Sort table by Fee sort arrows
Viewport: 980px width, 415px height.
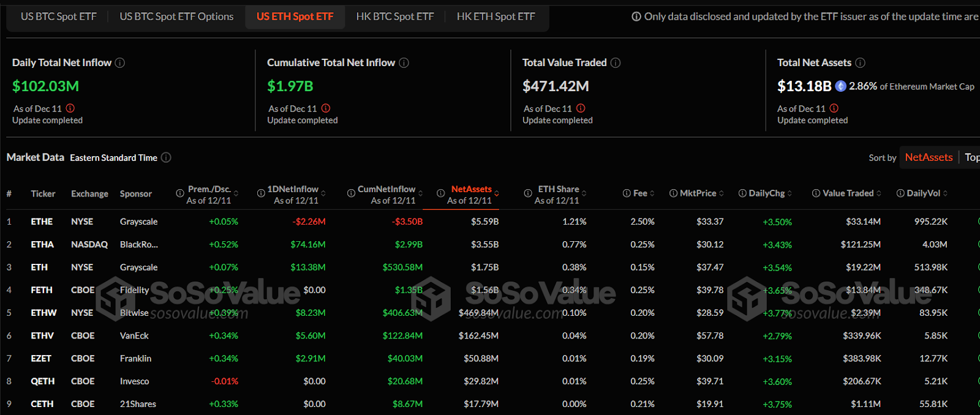coord(652,193)
